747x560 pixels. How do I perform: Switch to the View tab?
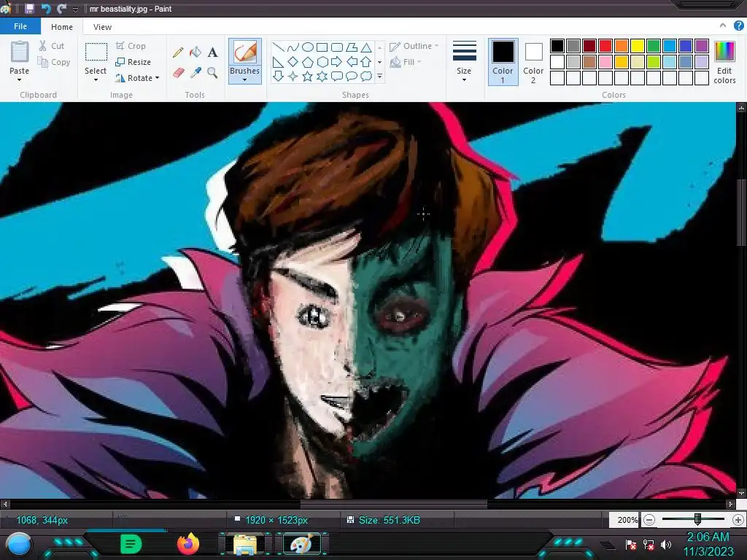(x=102, y=27)
